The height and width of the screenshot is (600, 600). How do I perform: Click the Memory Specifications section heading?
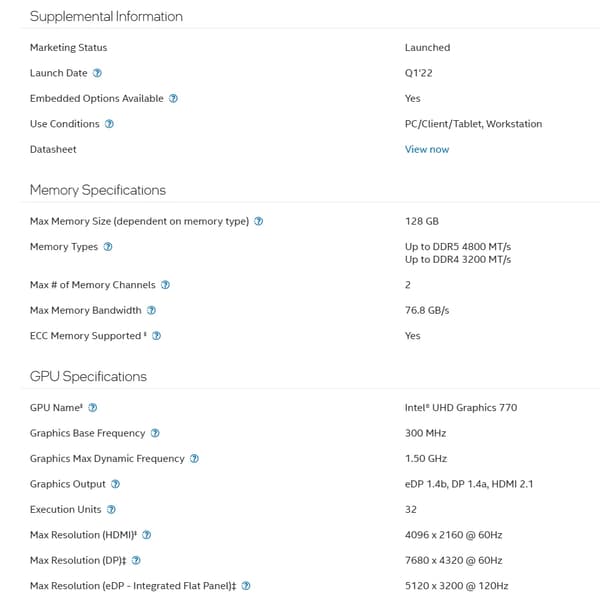point(98,190)
